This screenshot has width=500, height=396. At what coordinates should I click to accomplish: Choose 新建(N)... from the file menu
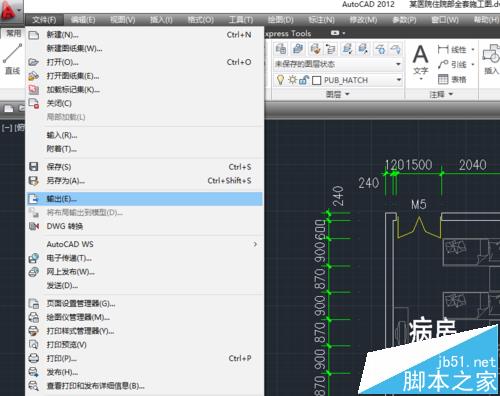(144, 35)
